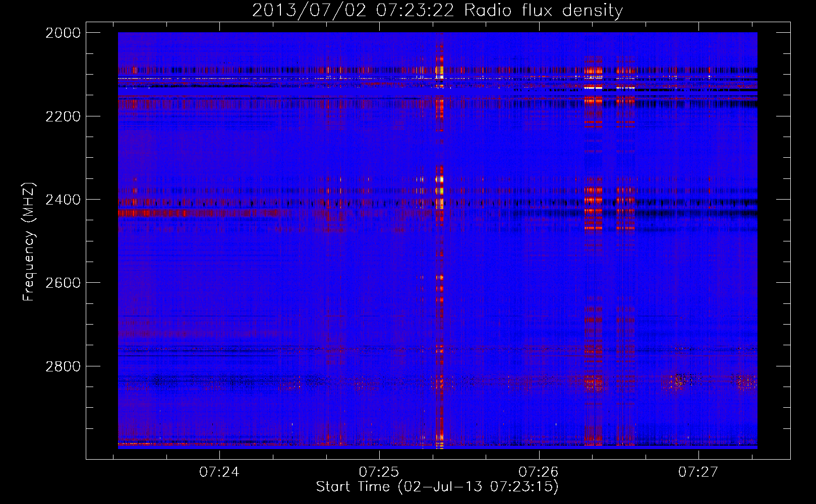Click the 'Frequency (MHZ)' y-axis label
Screen dimensions: 816x504
click(x=29, y=241)
